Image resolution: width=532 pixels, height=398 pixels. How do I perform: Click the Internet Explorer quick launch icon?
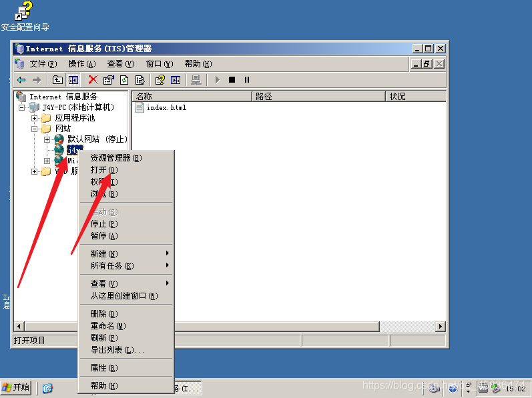47,388
